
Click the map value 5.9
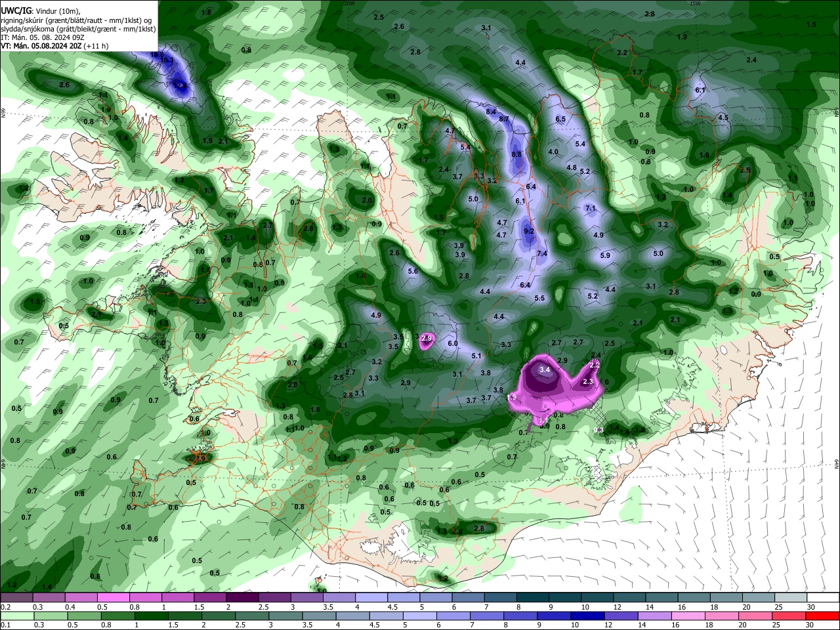(x=605, y=255)
